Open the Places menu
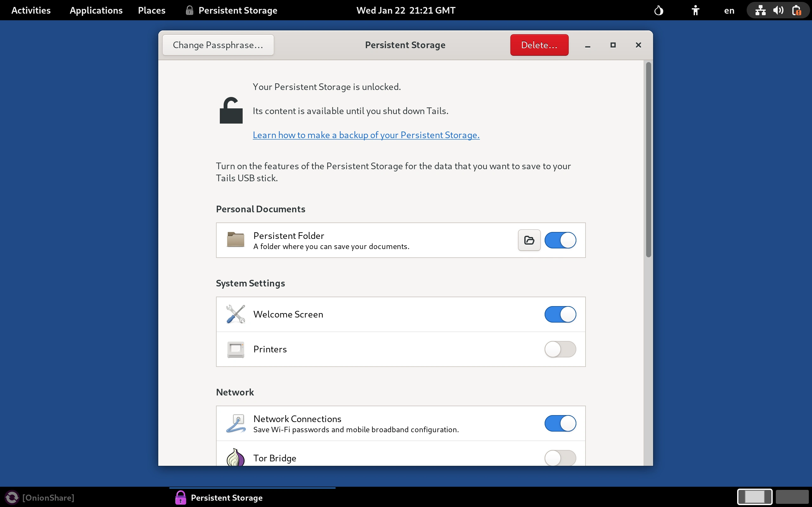The width and height of the screenshot is (812, 507). point(151,10)
